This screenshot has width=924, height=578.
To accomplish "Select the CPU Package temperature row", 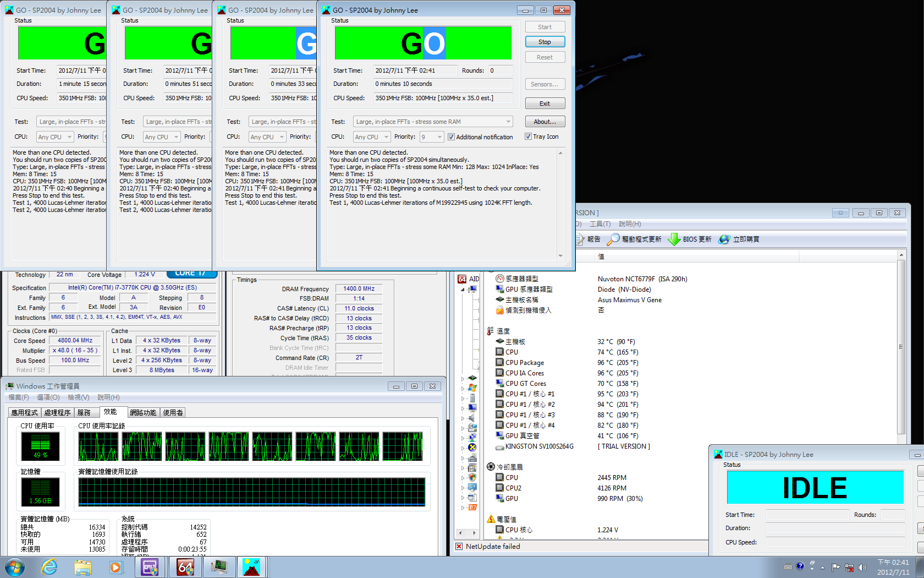I will click(x=566, y=363).
